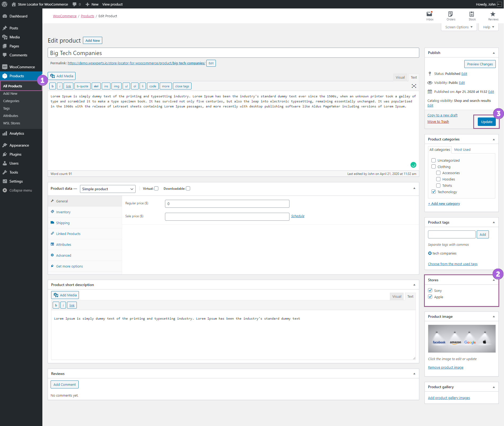The height and width of the screenshot is (426, 504).
Task: Expand the Screen Options panel
Action: [x=458, y=27]
